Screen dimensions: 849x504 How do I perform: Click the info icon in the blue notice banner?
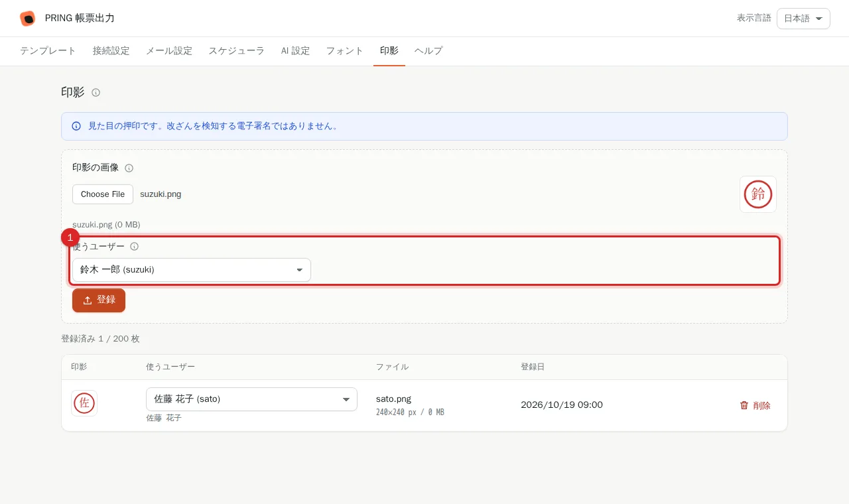[76, 126]
